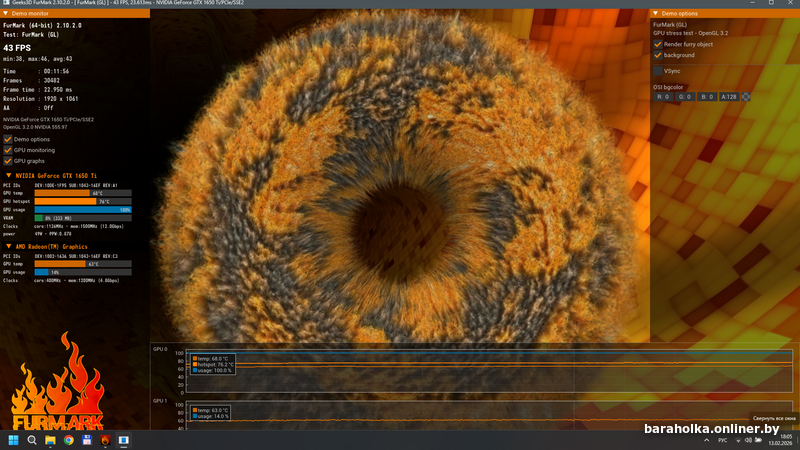Click the GPU 0 temperature graph area
Image resolution: width=800 pixels, height=450 pixels.
[x=489, y=371]
